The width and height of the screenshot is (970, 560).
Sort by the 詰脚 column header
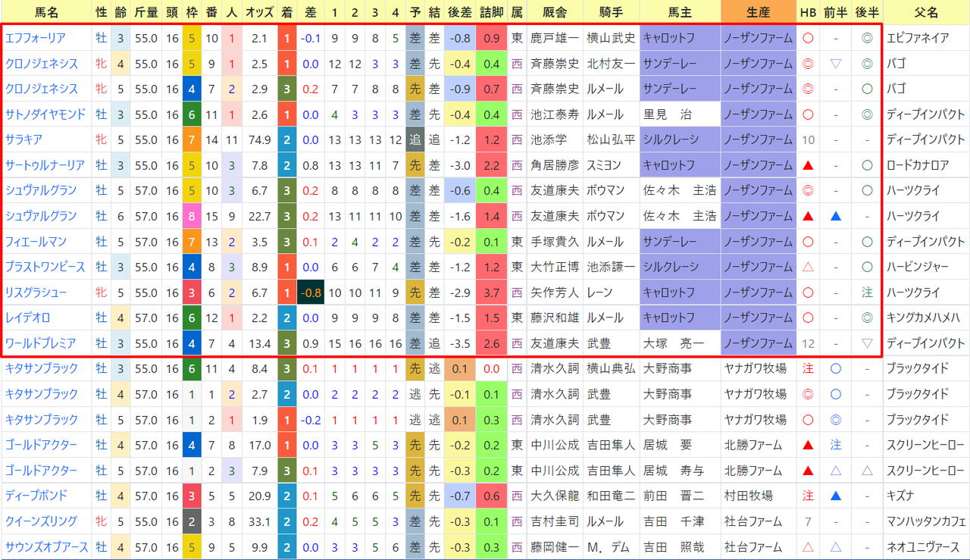point(491,12)
